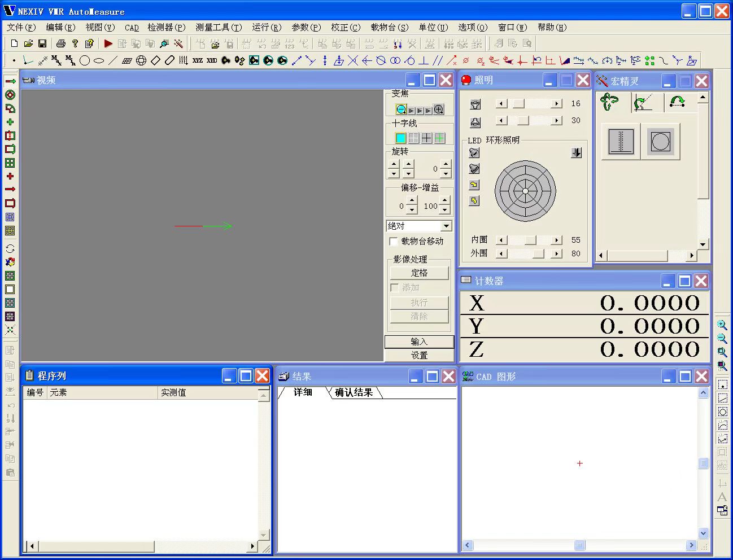The image size is (733, 560).
Task: Increase the rotation value stepper
Action: click(x=446, y=164)
